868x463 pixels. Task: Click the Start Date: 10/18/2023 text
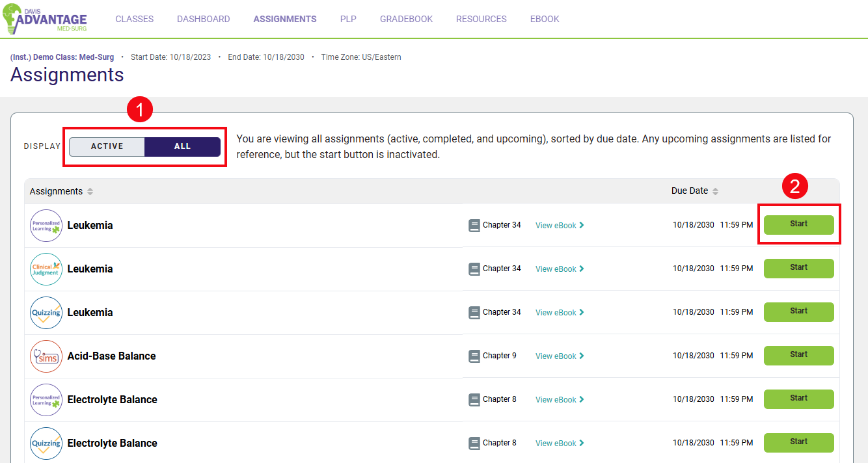click(171, 57)
